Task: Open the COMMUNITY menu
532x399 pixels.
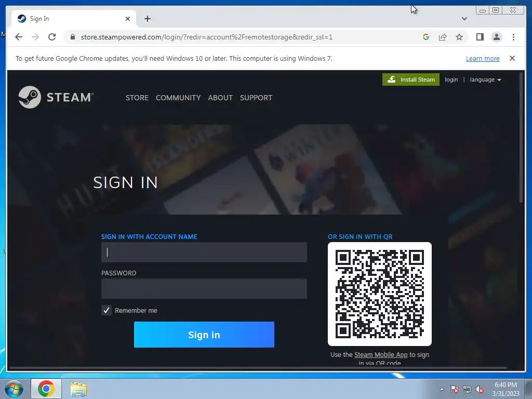Action: click(x=178, y=98)
